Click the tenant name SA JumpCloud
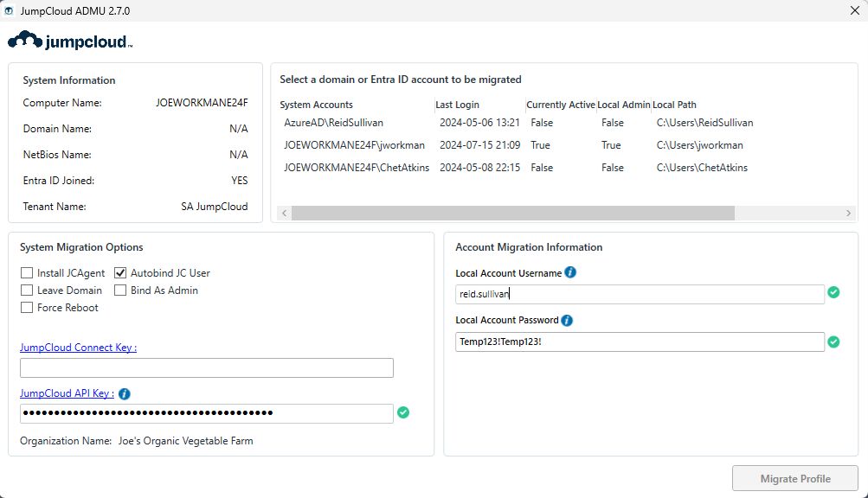Viewport: 868px width, 498px height. pyautogui.click(x=215, y=207)
